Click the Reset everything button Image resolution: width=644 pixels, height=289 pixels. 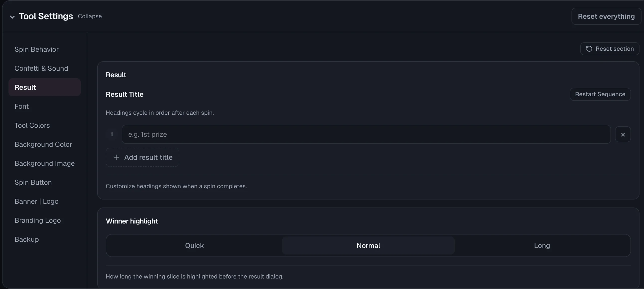(606, 16)
